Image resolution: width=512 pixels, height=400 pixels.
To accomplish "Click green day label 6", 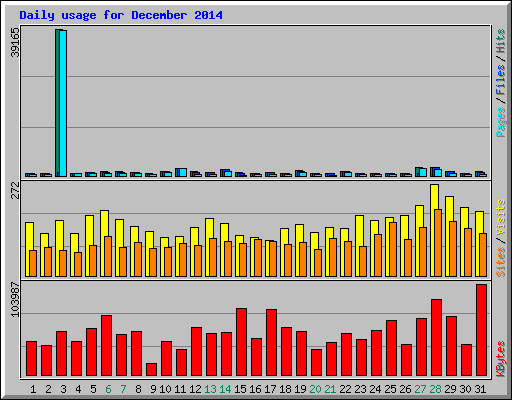I will (x=108, y=389).
